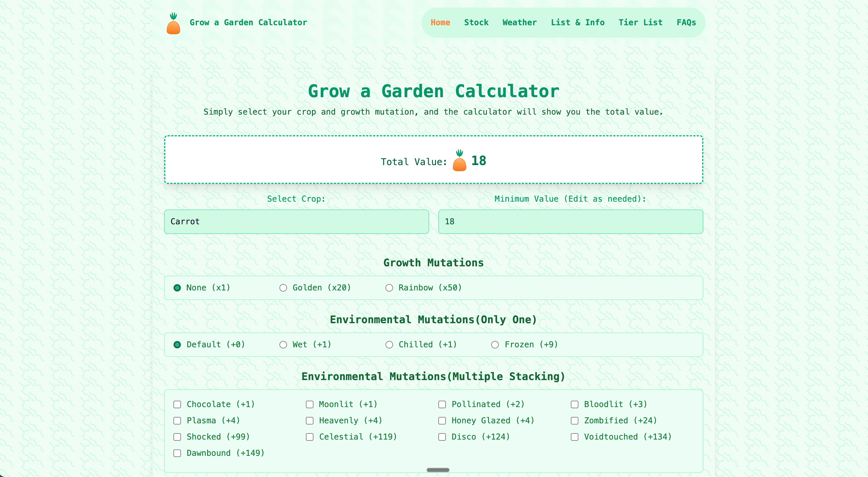
Task: Choose the Wet (+1) environmental mutation
Action: click(283, 344)
